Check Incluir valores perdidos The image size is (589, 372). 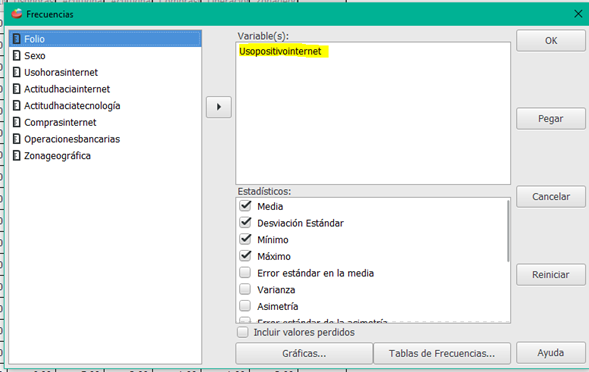click(x=243, y=333)
